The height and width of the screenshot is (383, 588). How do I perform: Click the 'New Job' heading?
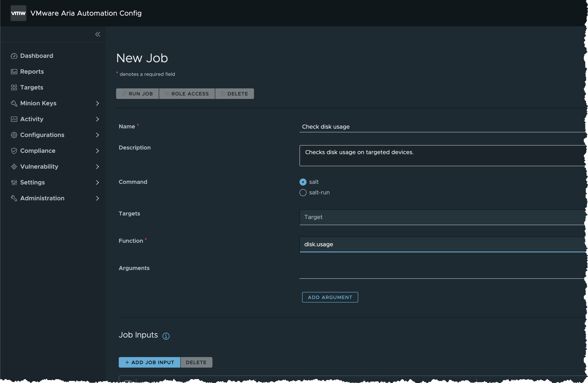142,58
